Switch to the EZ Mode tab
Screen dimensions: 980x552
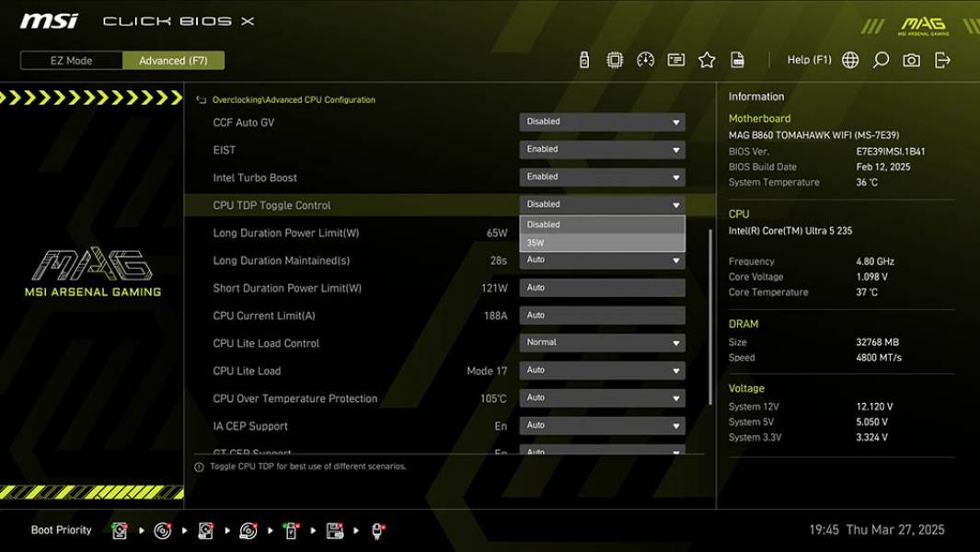[71, 61]
